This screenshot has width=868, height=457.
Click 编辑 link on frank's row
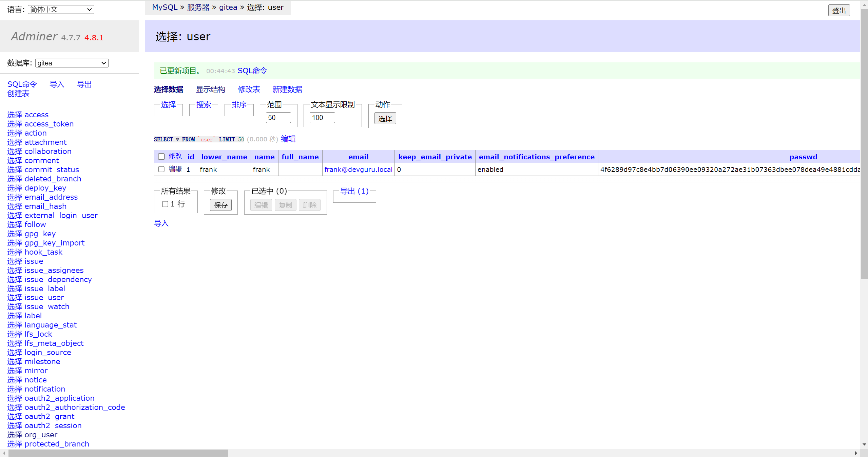[x=175, y=169]
